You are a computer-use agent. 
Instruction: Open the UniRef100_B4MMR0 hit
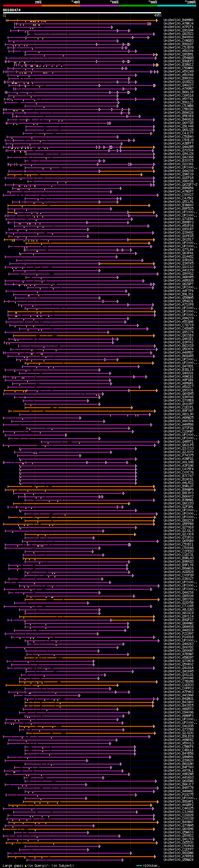click(x=178, y=20)
